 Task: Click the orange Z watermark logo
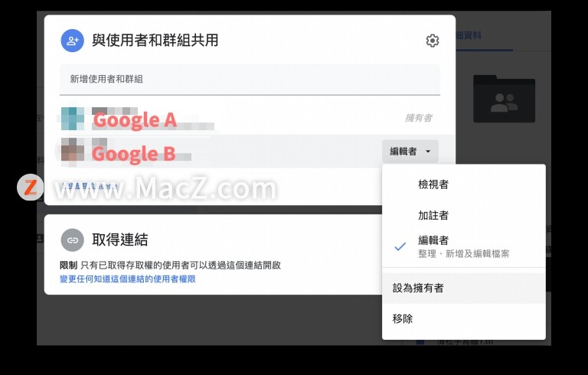coord(30,187)
